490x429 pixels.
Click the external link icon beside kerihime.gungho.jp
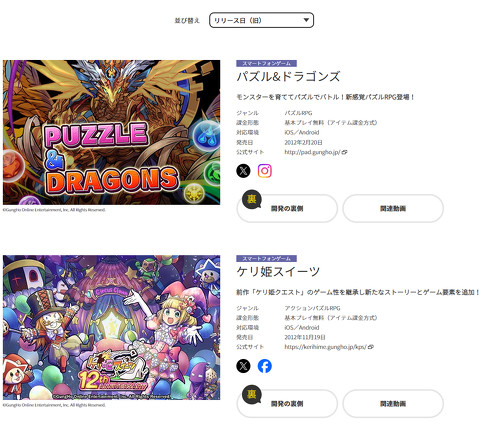(371, 347)
